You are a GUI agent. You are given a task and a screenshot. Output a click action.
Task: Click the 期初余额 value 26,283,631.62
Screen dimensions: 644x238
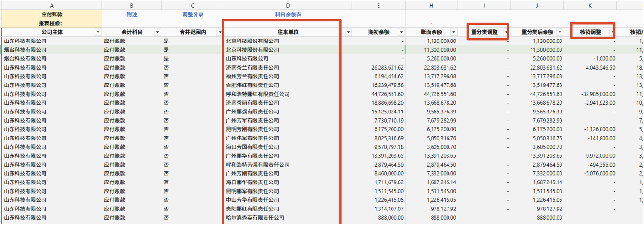click(387, 68)
